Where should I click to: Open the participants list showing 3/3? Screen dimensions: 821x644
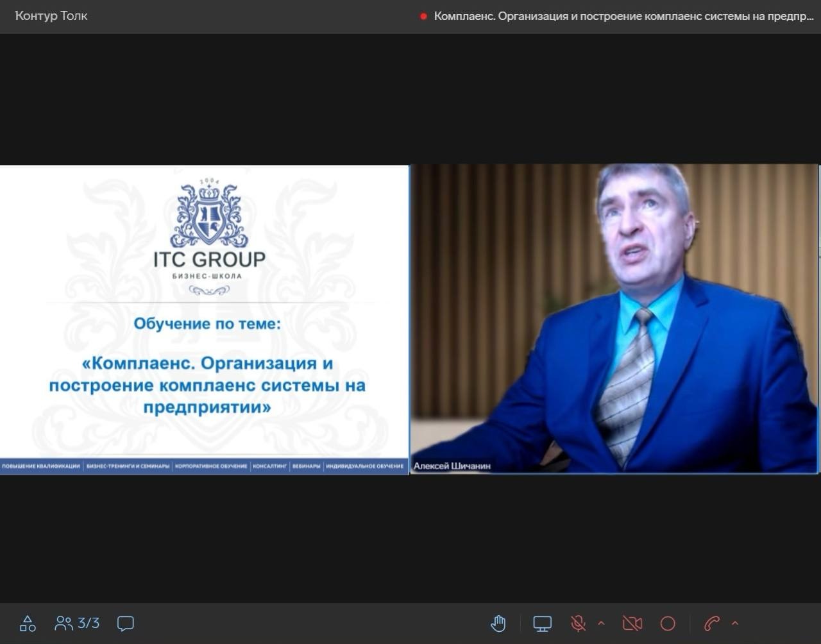pyautogui.click(x=77, y=623)
